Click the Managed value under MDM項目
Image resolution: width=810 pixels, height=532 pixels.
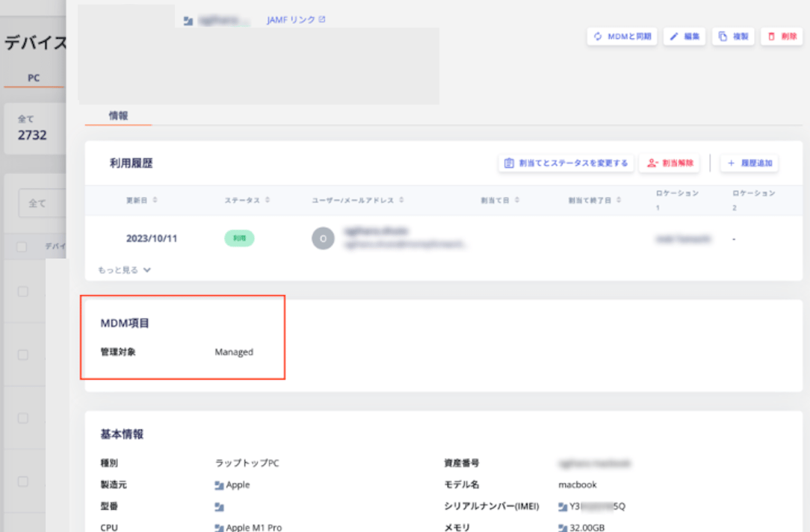pos(234,352)
